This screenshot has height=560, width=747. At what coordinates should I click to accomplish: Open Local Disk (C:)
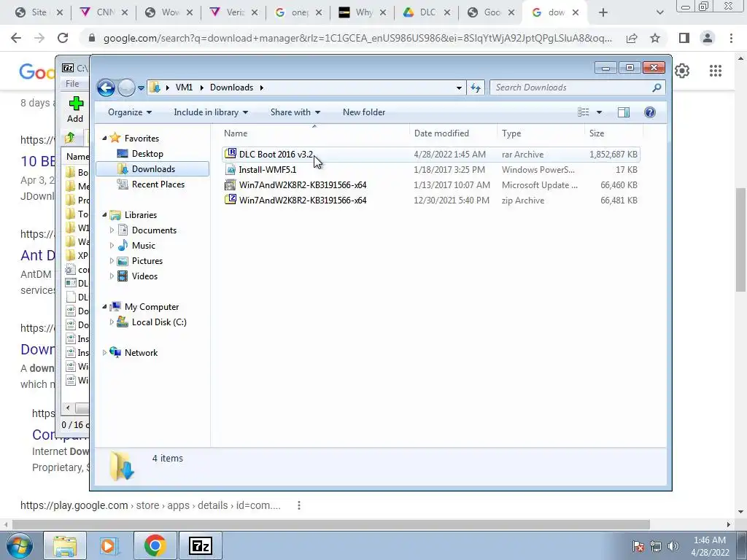[x=158, y=322]
